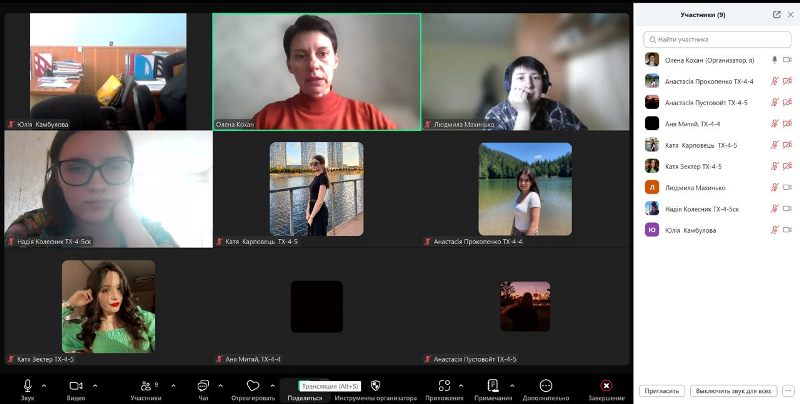Click Анастасія Прокопенко camera-off icon in list
This screenshot has width=800, height=404.
[787, 81]
